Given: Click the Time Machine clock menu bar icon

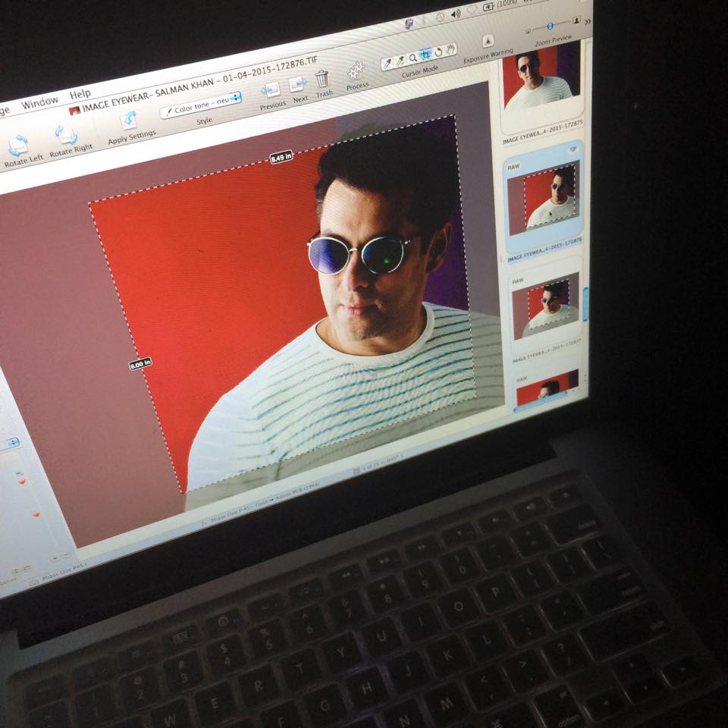Looking at the screenshot, I should pos(440,17).
